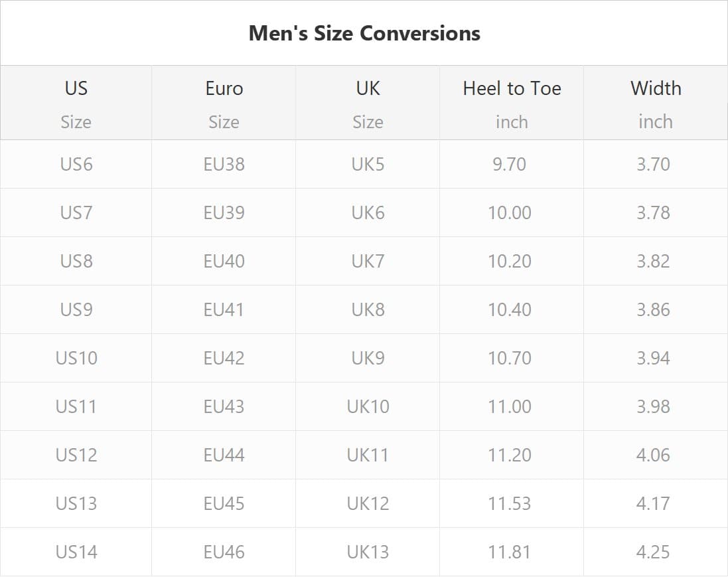Click width value 3.94
Screen dimensions: 728x577
(653, 358)
